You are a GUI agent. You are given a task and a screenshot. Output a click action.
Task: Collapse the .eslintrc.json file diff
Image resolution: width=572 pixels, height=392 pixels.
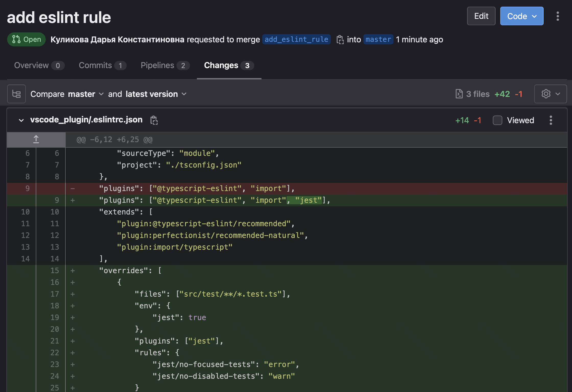pyautogui.click(x=21, y=120)
